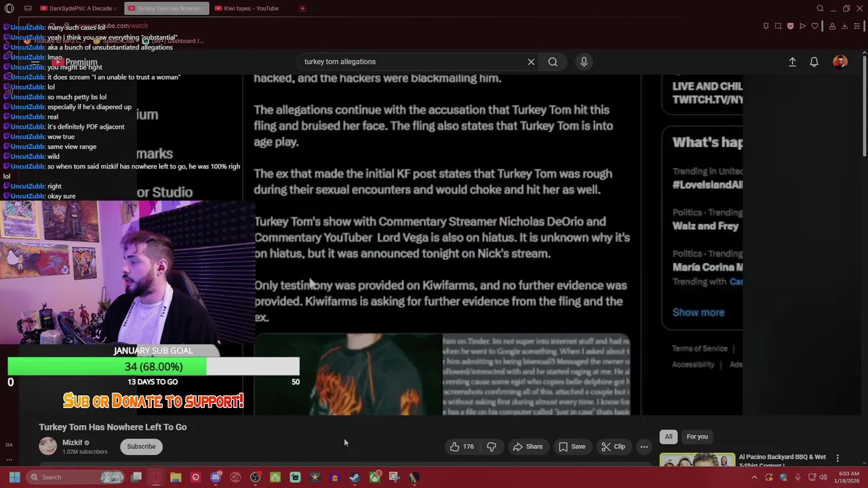Open Al Pacino Backyard BBQ video thumbnail

pyautogui.click(x=697, y=460)
